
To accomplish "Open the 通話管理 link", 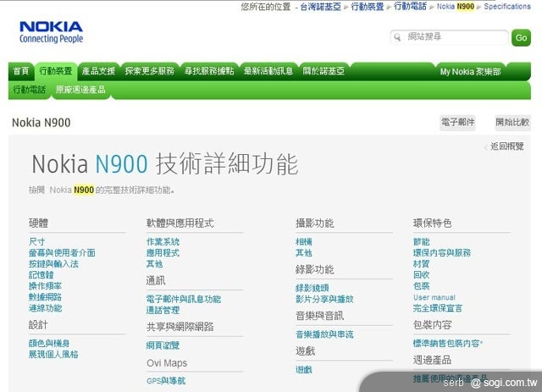I will point(163,310).
